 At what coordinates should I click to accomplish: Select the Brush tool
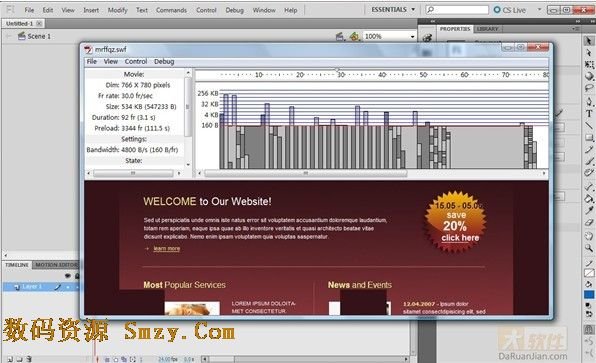[589, 162]
